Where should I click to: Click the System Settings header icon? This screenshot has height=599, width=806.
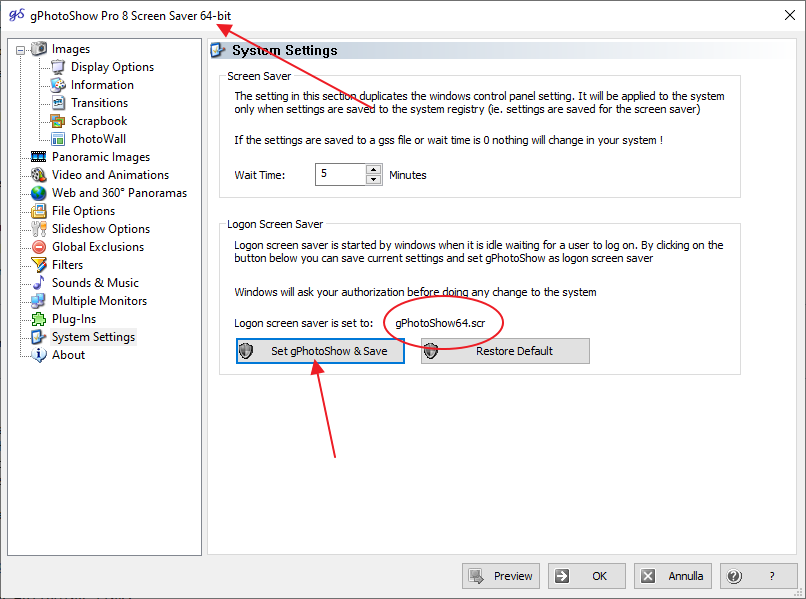218,50
